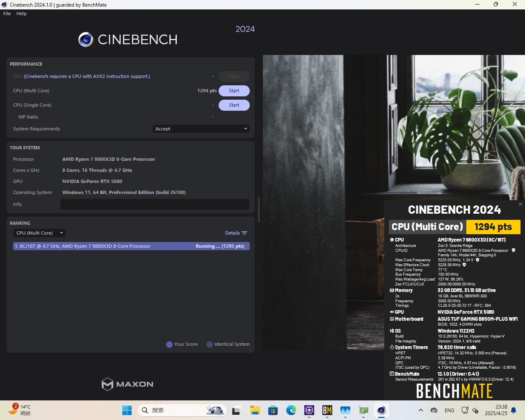Open the Help menu
The height and width of the screenshot is (420, 525).
[21, 14]
